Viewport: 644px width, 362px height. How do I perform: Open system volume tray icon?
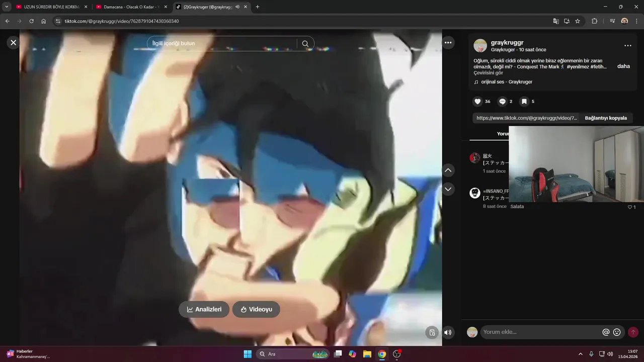(610, 354)
